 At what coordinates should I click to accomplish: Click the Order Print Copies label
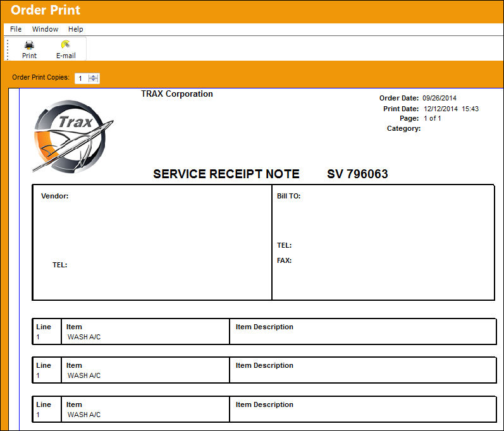(41, 77)
